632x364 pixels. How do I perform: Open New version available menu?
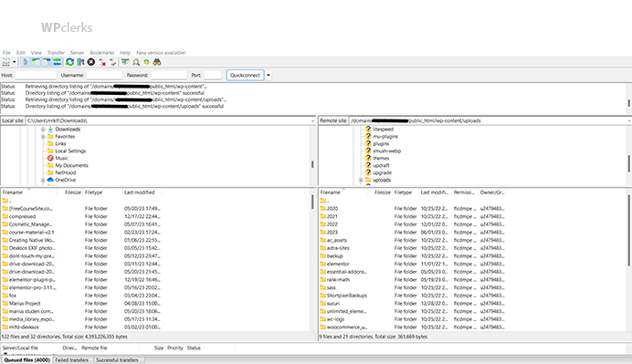(161, 53)
